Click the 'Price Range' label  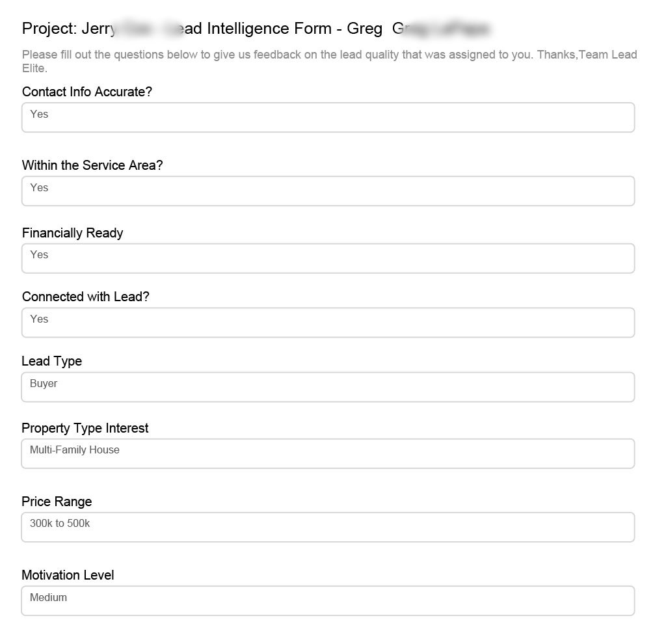(x=57, y=502)
